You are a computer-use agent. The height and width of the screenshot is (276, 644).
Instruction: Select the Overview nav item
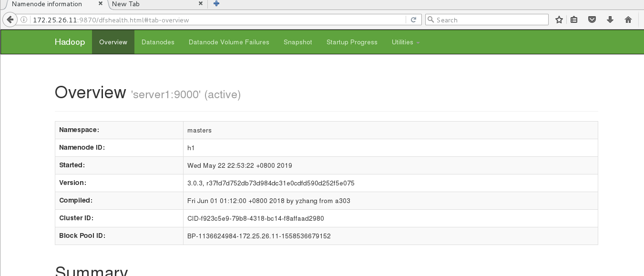(x=113, y=42)
